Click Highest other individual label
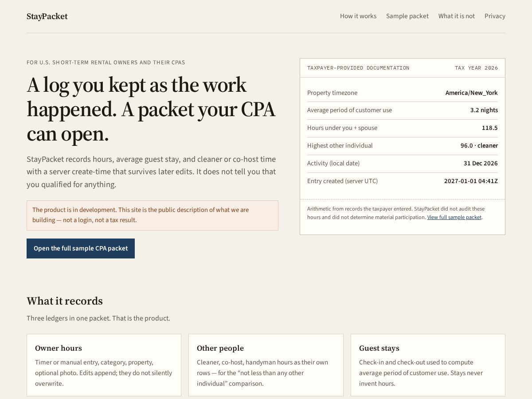The image size is (532, 399). [340, 145]
